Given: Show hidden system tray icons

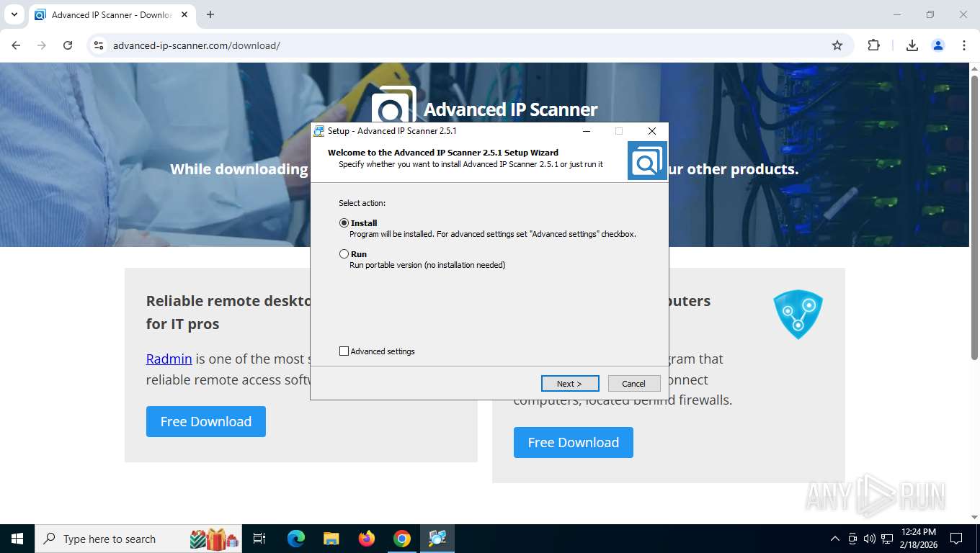Looking at the screenshot, I should 835,539.
